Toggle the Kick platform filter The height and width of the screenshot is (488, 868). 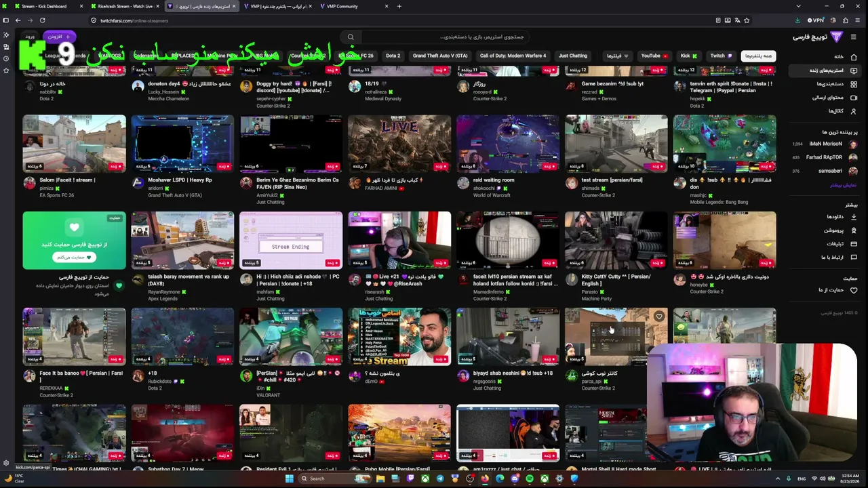pyautogui.click(x=688, y=56)
